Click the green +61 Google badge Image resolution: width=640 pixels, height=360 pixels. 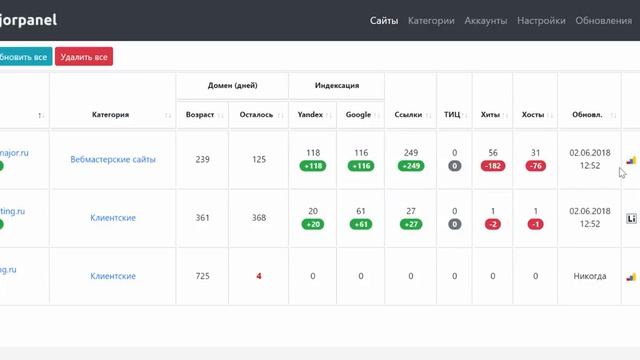point(361,224)
